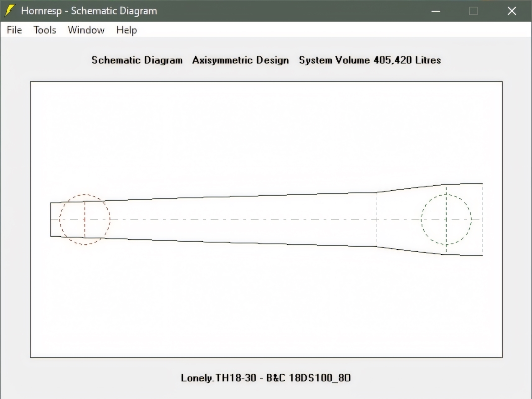Click the closed left end of the horn

tap(51, 220)
